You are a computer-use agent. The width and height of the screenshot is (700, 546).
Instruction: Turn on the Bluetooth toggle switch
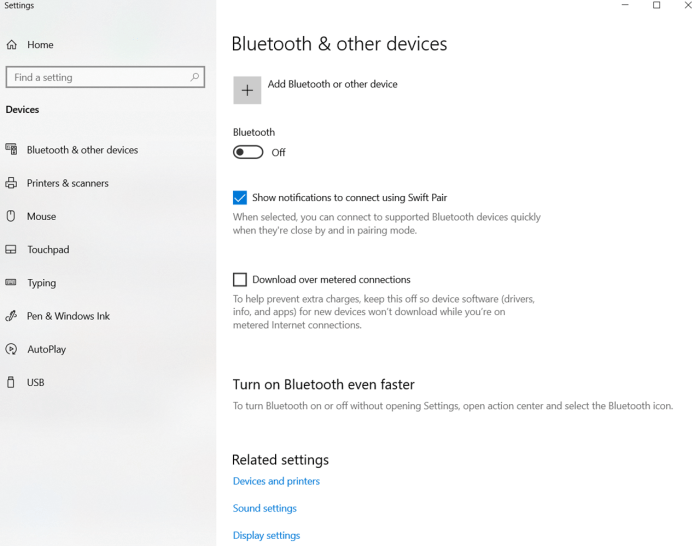pyautogui.click(x=248, y=152)
